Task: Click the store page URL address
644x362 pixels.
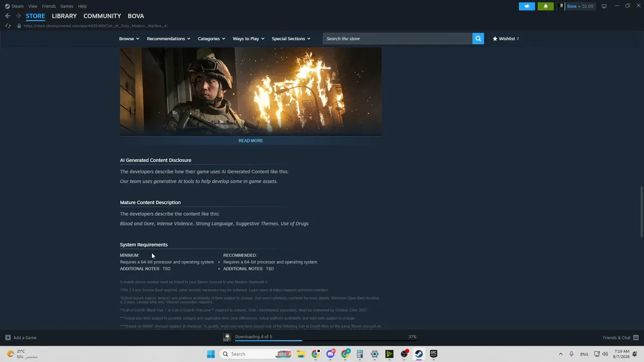Action: pyautogui.click(x=96, y=26)
